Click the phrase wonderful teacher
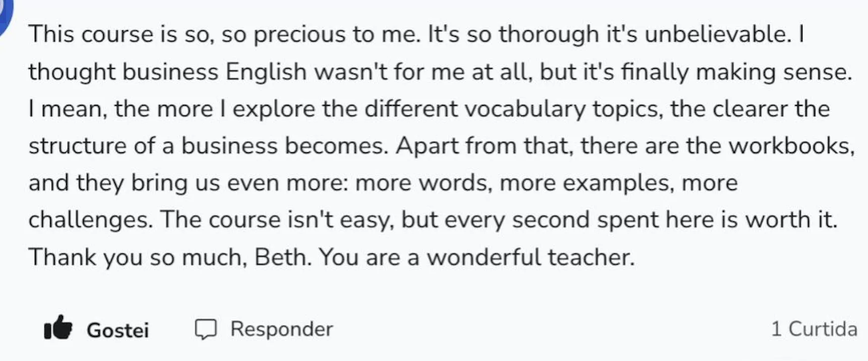Screen dimensions: 868x361 tap(530, 257)
